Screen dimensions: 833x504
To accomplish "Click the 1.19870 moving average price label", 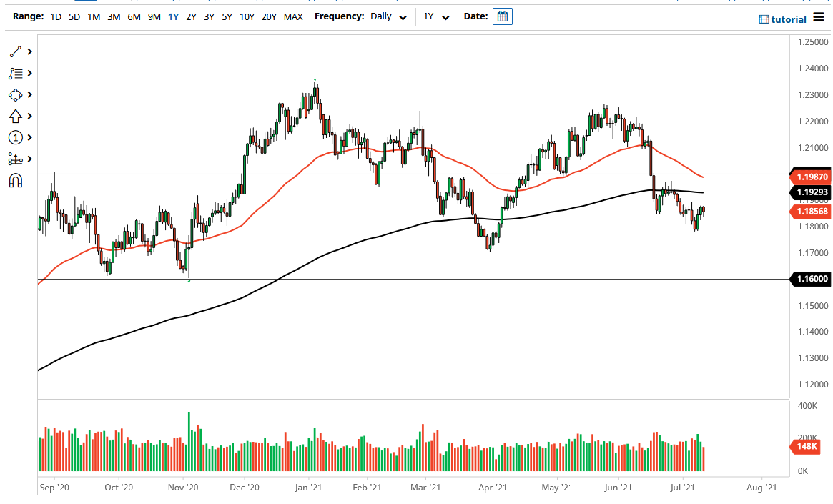I will pos(809,176).
